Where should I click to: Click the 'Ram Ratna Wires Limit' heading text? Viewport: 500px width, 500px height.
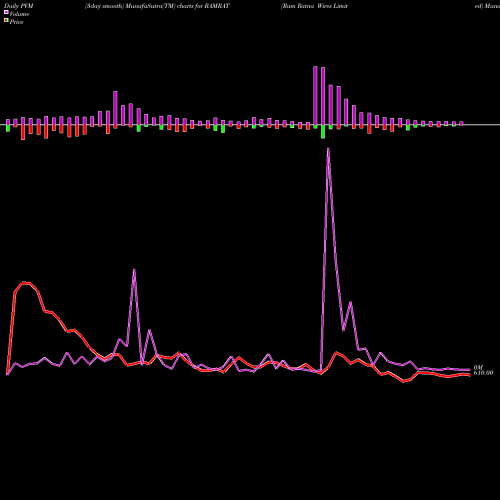point(314,6)
